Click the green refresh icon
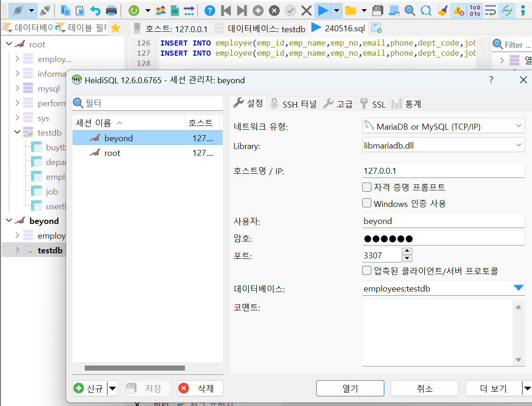532x406 pixels. pyautogui.click(x=133, y=11)
